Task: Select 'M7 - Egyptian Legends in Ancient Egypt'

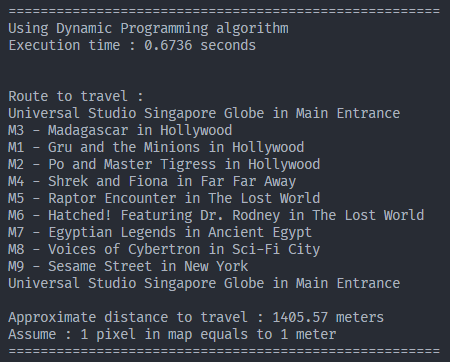Action: tap(160, 232)
